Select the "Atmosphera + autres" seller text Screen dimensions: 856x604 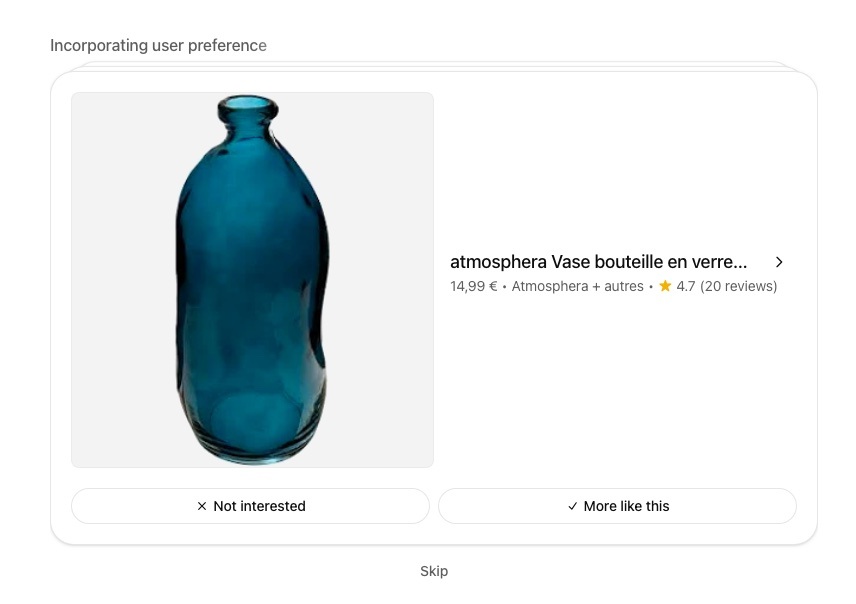(x=577, y=286)
